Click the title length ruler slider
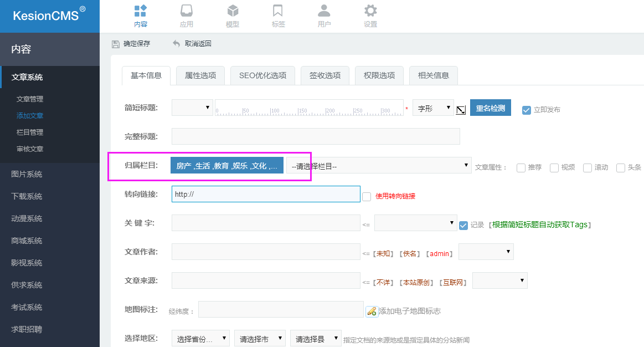This screenshot has width=644, height=347. click(310, 109)
